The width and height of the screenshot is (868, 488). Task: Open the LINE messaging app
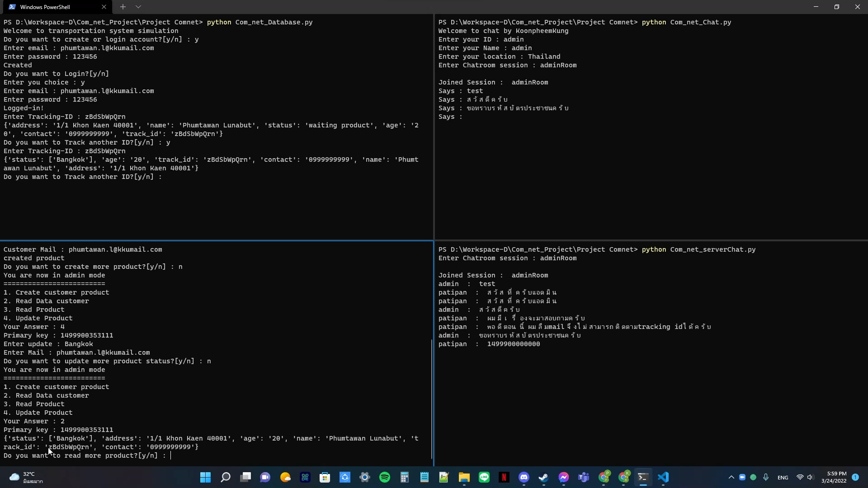click(484, 477)
